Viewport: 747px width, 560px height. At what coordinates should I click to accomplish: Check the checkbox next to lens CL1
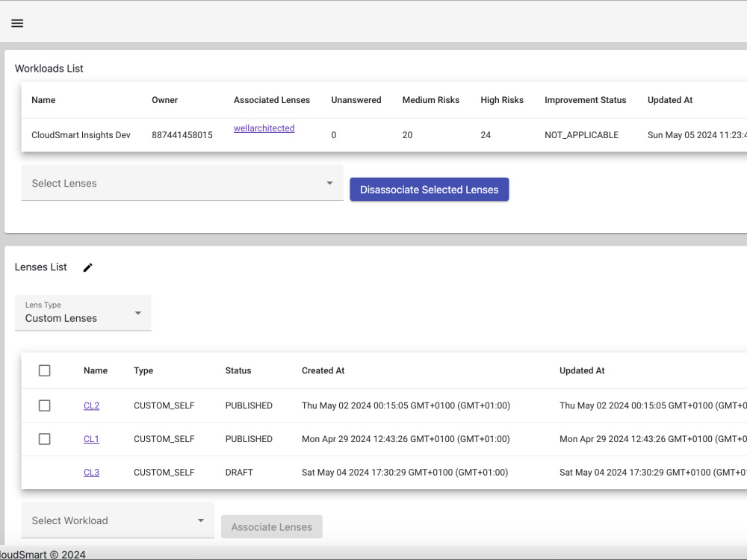coord(44,439)
